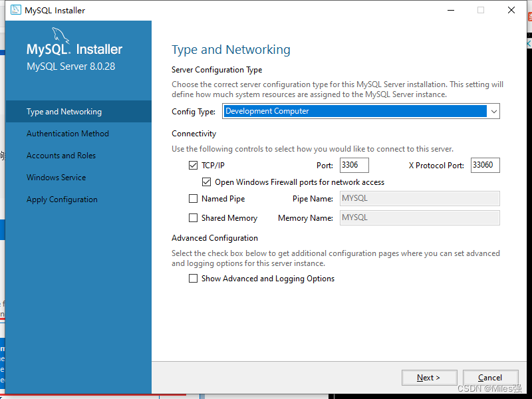Screen dimensions: 532x399
Task: Click the 'Server Configuration Type' section label
Action: pyautogui.click(x=217, y=70)
